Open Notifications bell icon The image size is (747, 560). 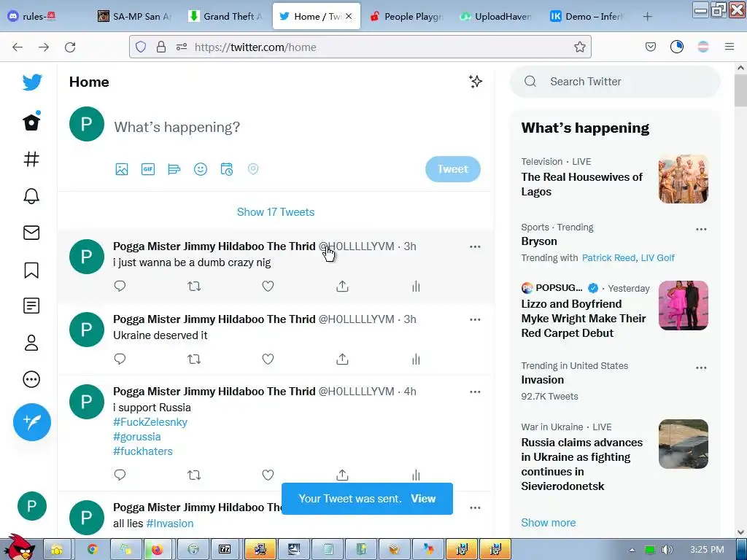(x=31, y=195)
